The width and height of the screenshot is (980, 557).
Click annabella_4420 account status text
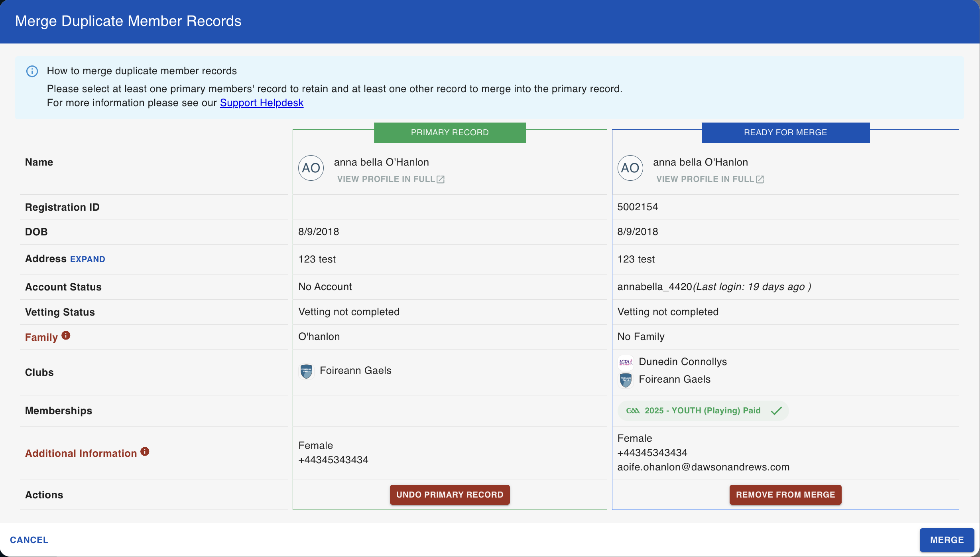(x=655, y=287)
